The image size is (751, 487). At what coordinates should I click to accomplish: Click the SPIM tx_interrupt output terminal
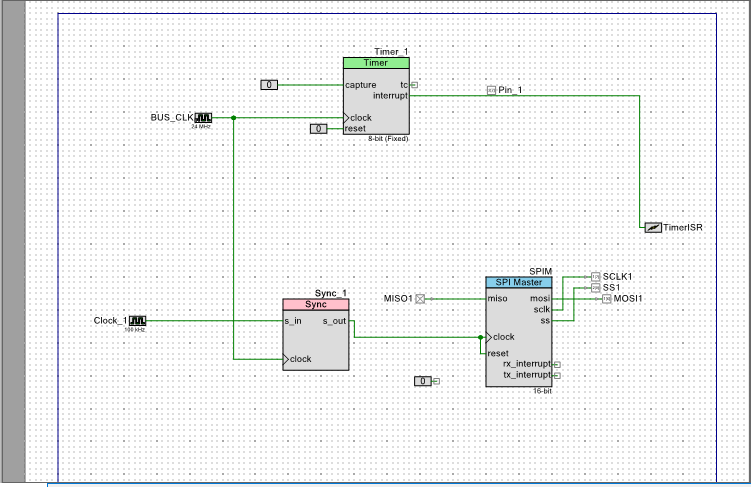coord(557,375)
